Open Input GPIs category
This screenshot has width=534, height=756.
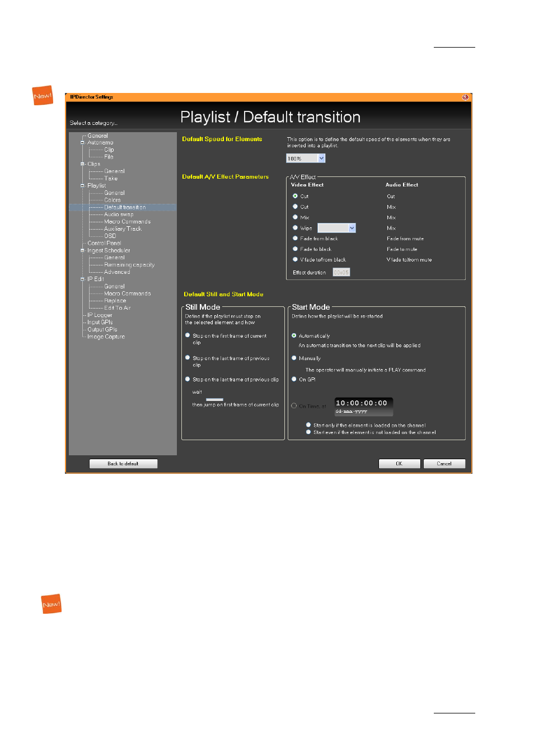(100, 323)
